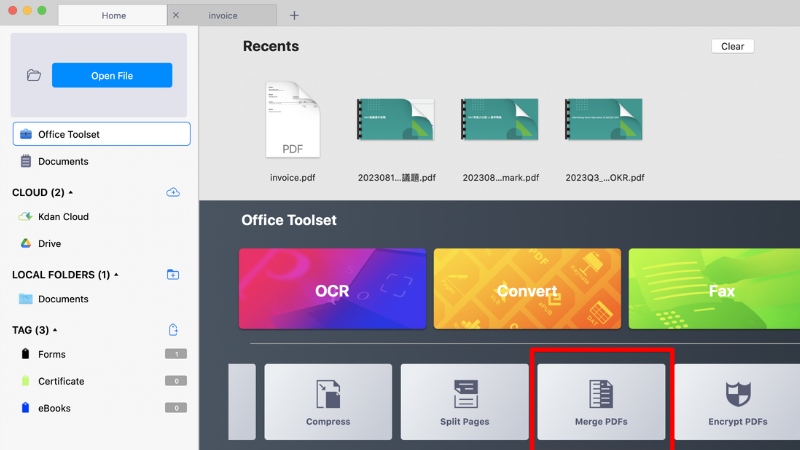The width and height of the screenshot is (800, 450).
Task: Open the 2023Q3_...OKR.pdf thumbnail
Action: 604,119
